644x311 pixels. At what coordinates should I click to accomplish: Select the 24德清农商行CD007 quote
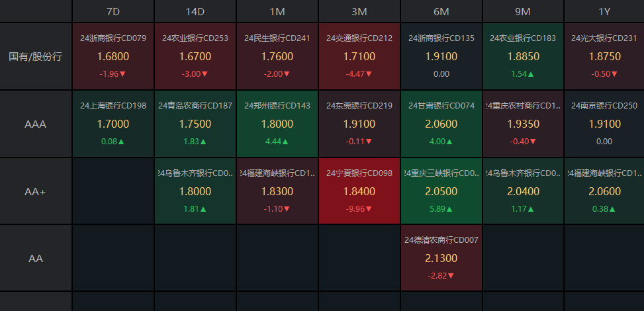441,258
